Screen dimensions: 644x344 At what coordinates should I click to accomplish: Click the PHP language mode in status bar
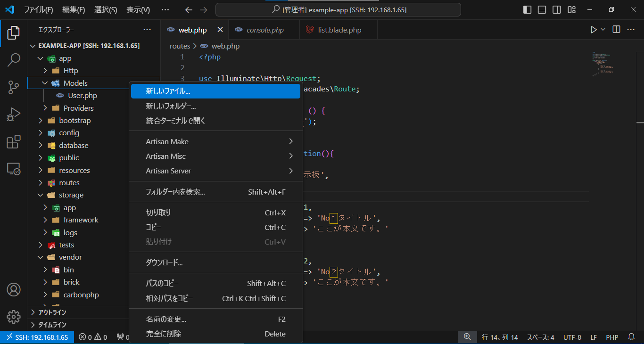(x=612, y=337)
